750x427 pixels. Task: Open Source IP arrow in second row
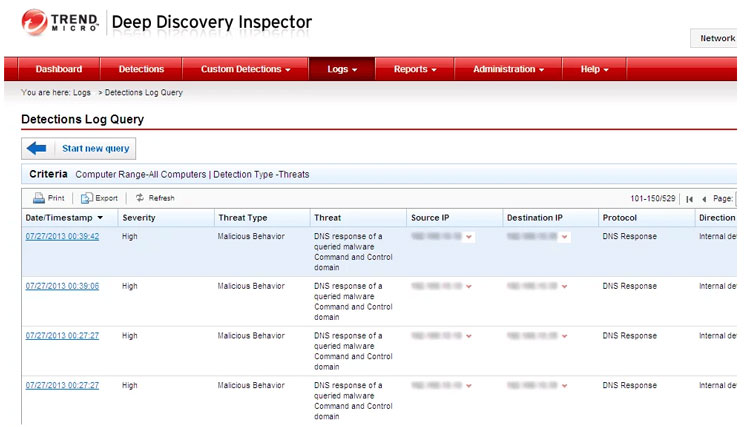(x=469, y=286)
